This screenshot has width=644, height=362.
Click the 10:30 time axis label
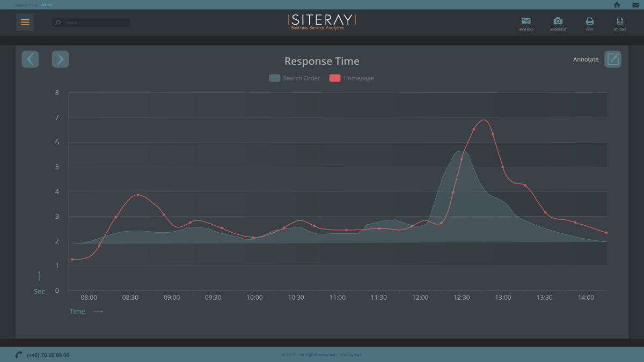click(296, 298)
